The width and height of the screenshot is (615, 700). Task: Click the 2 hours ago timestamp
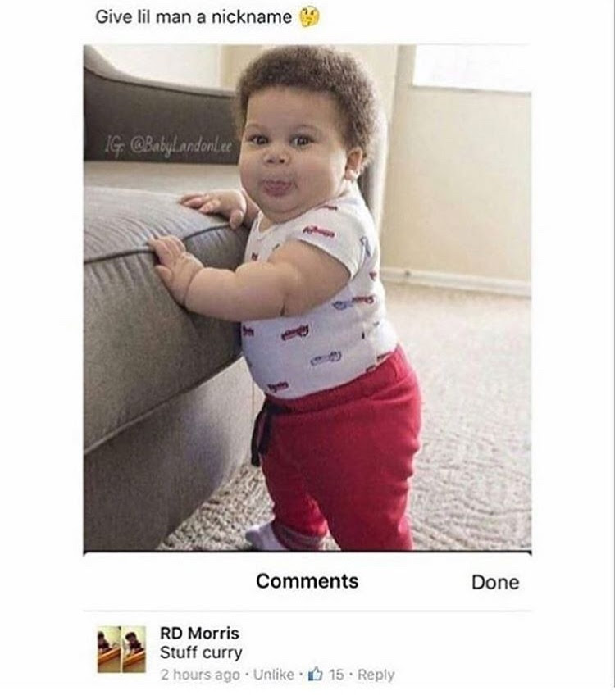tap(200, 674)
